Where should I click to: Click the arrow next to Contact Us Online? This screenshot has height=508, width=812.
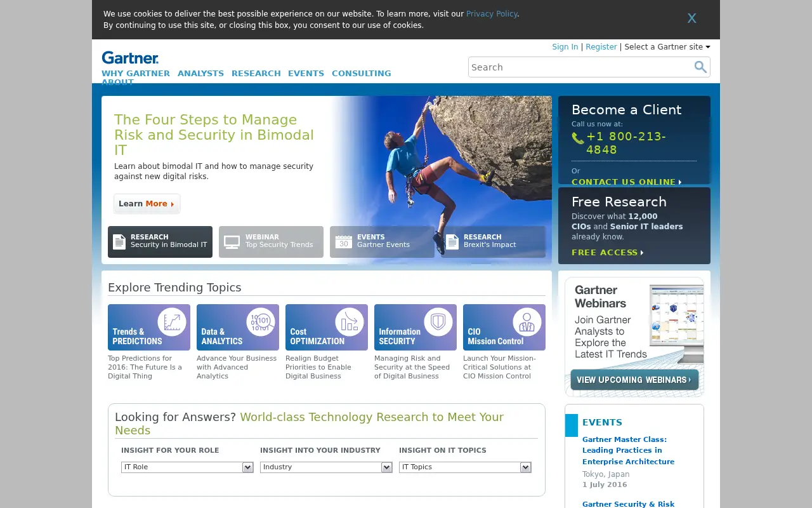(680, 182)
